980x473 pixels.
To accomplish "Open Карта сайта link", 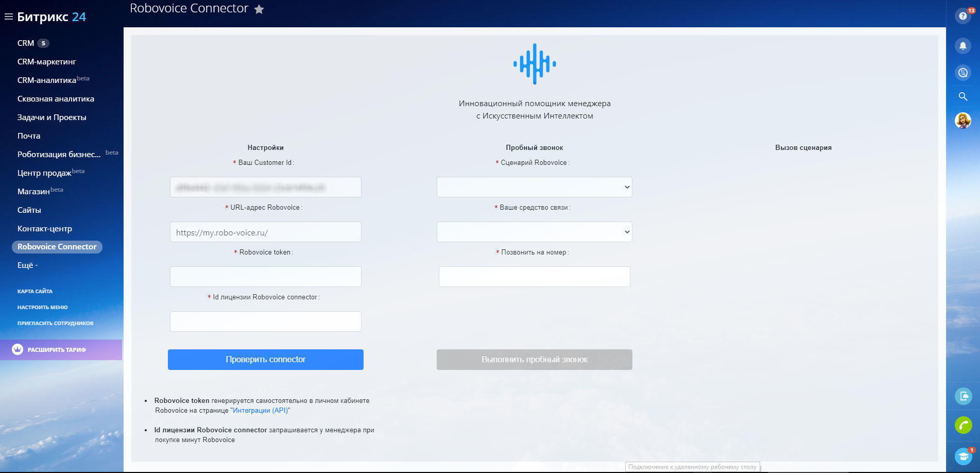I will (35, 291).
